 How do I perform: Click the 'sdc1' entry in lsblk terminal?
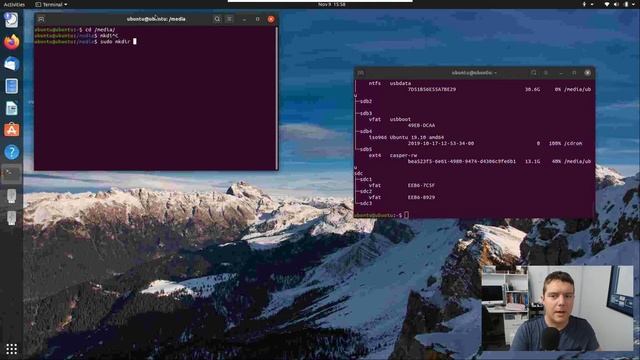click(x=366, y=179)
